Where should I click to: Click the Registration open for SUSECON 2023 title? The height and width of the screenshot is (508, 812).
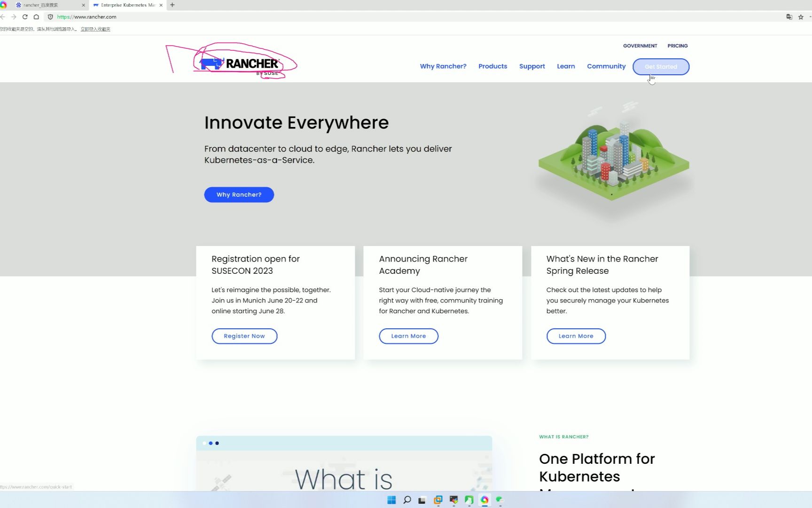click(256, 265)
